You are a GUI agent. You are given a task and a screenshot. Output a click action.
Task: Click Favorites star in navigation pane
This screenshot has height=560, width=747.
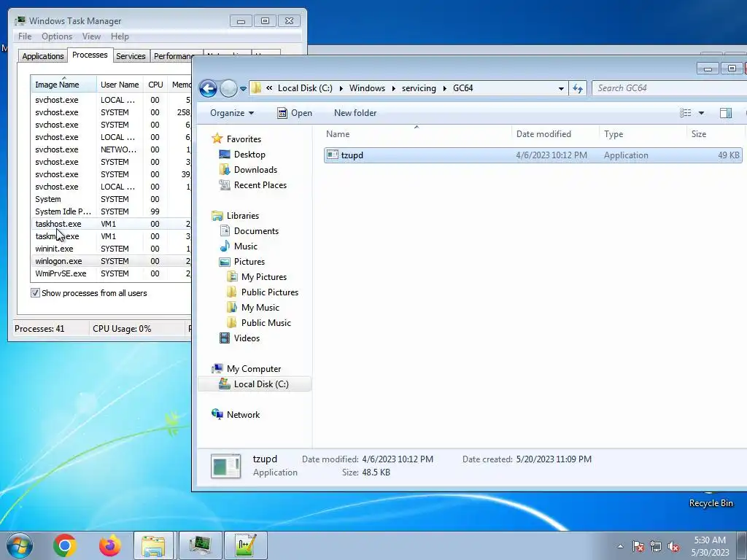pyautogui.click(x=217, y=139)
